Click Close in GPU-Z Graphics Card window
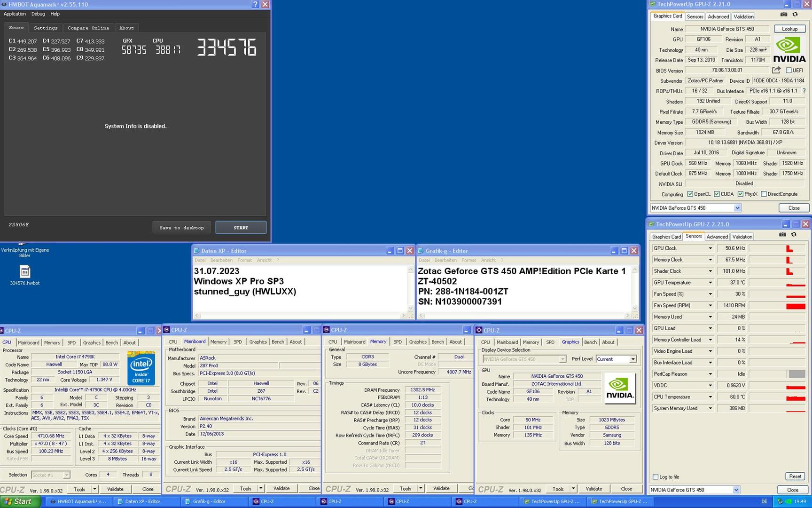The height and width of the screenshot is (508, 812). pos(794,208)
